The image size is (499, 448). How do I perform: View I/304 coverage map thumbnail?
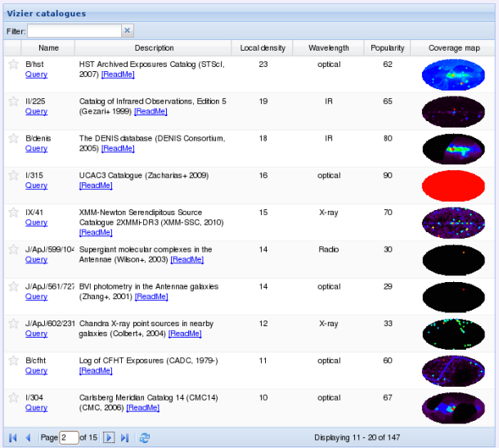(x=453, y=408)
